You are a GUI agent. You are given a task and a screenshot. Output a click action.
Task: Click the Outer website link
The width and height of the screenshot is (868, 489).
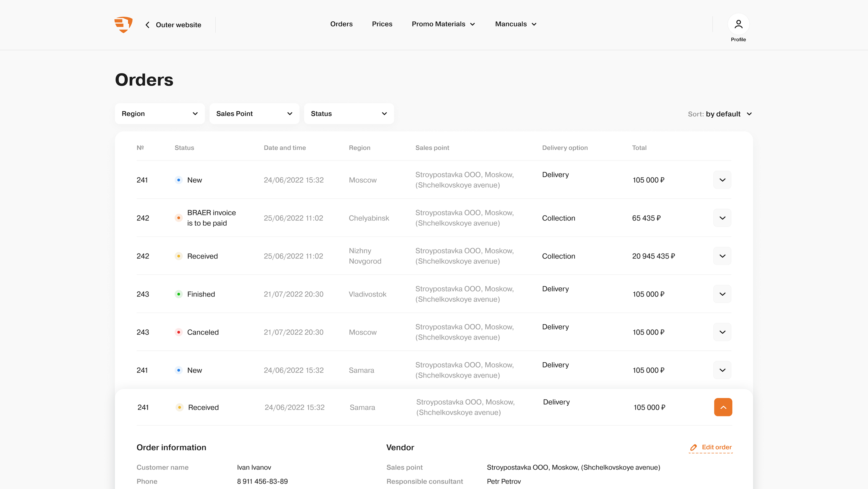(x=178, y=25)
